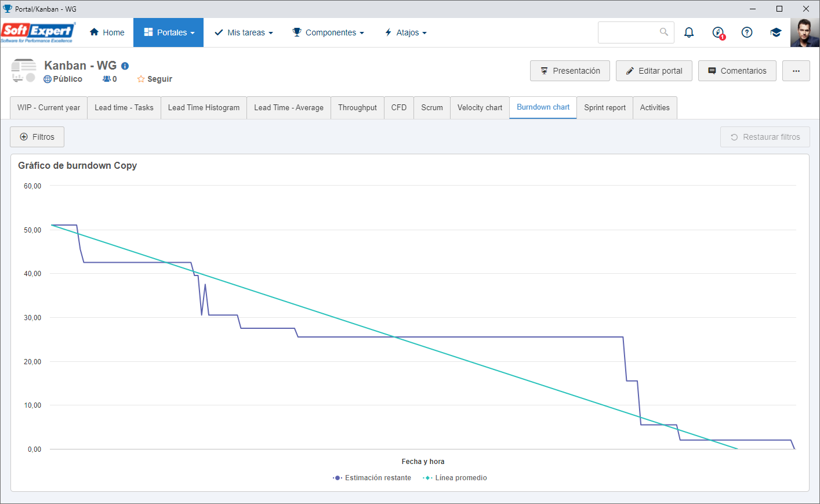Viewport: 820px width, 504px height.
Task: Click the 30,00 y-axis label
Action: tap(32, 318)
